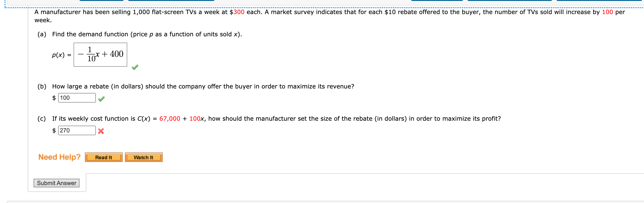The width and height of the screenshot is (644, 203).
Task: Click the green checkmark beside the demand function
Action: pyautogui.click(x=135, y=67)
